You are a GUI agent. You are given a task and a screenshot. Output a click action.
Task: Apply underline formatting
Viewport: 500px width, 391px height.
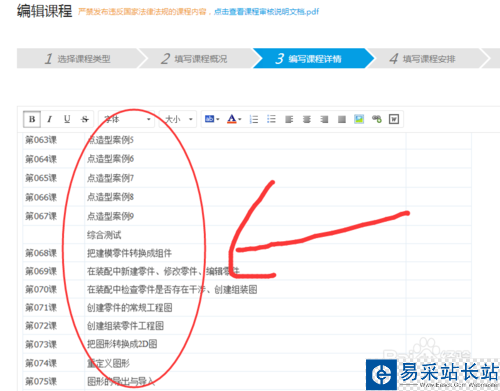(x=67, y=119)
